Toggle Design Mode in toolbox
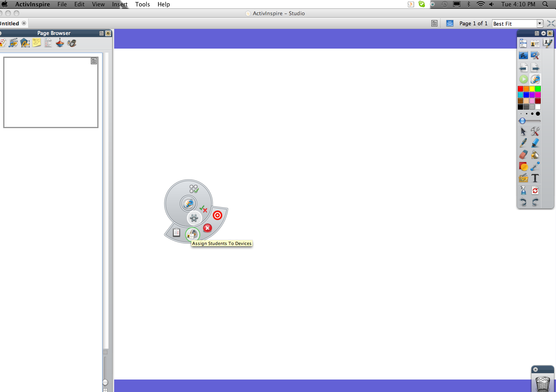Screen dimensions: 556x392 (x=535, y=55)
